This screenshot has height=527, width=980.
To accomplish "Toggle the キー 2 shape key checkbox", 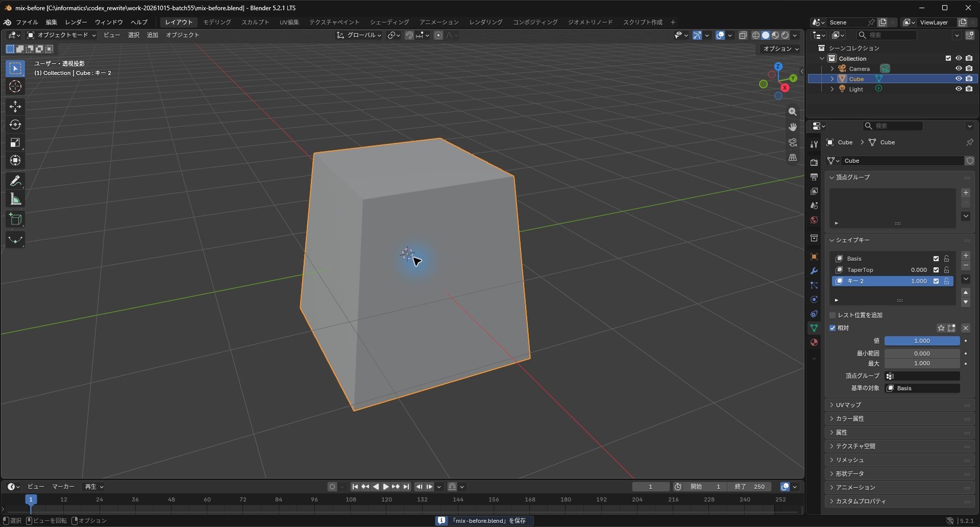I will click(x=936, y=281).
